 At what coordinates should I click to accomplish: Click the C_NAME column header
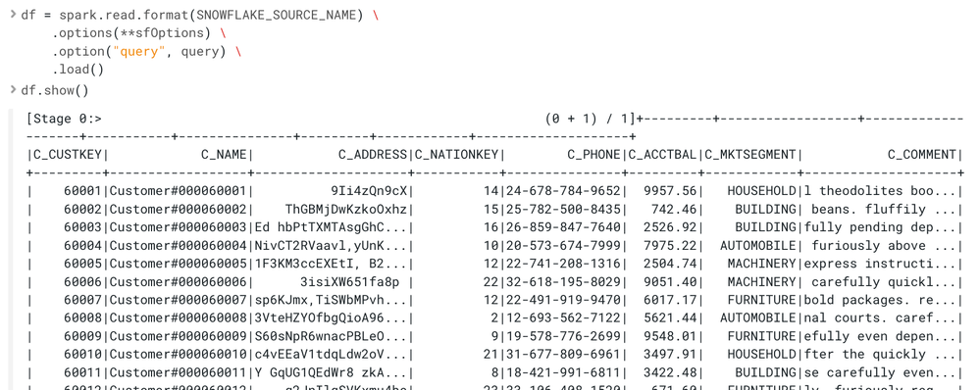224,155
